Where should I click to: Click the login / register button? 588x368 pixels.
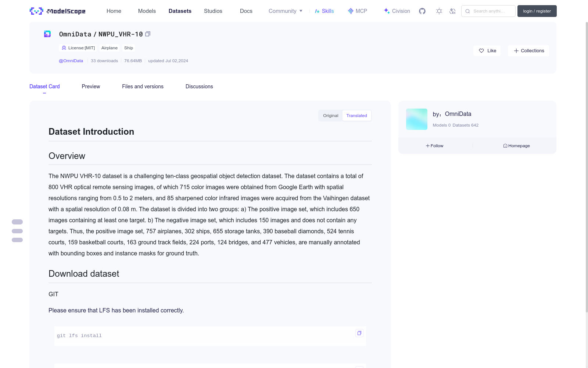point(537,11)
